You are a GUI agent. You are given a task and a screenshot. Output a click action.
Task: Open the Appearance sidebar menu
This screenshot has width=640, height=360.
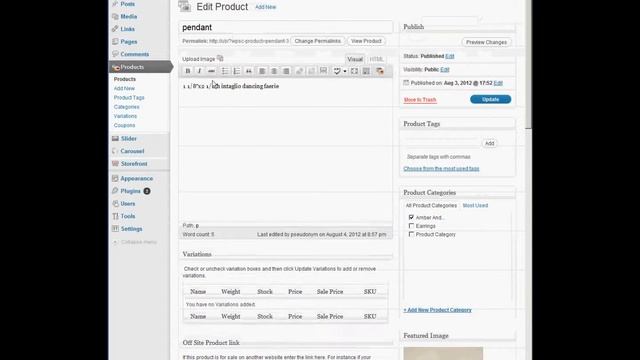[x=136, y=178]
